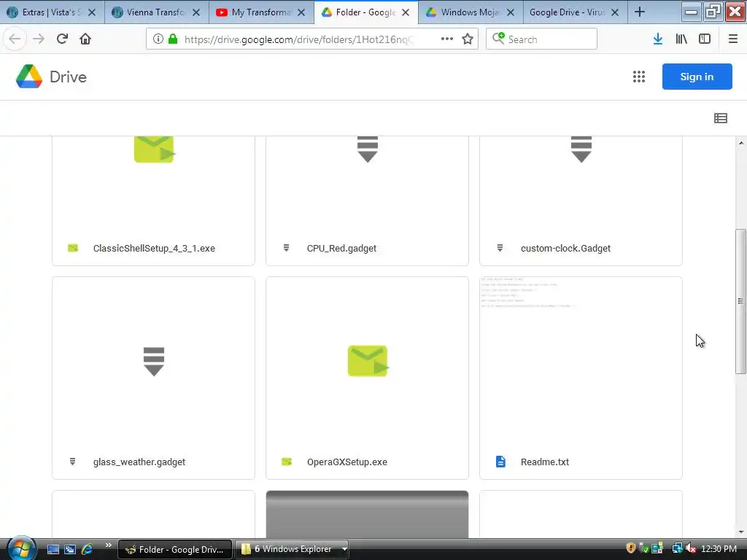Bookmark this page with the star
747x560 pixels.
pyautogui.click(x=468, y=39)
